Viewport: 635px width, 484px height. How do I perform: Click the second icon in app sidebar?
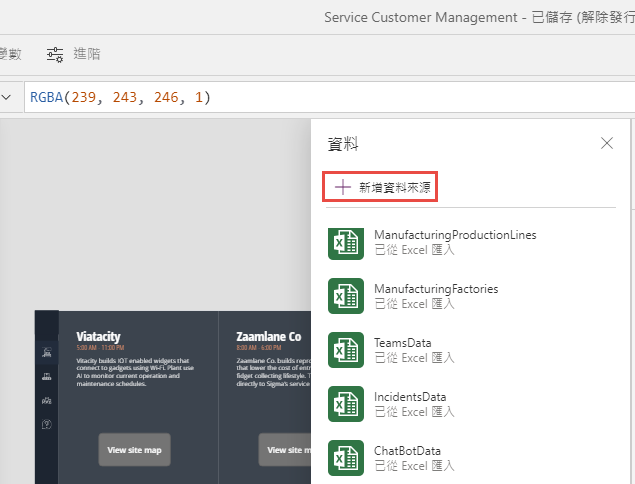(46, 376)
